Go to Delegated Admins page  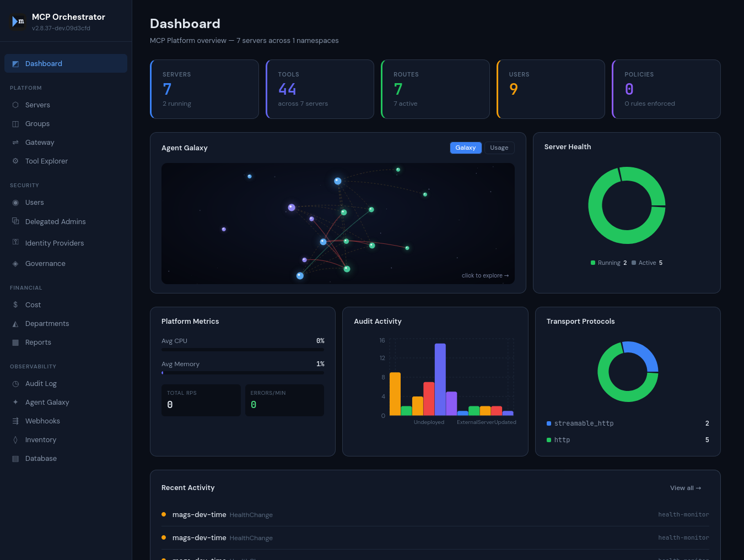[66, 221]
